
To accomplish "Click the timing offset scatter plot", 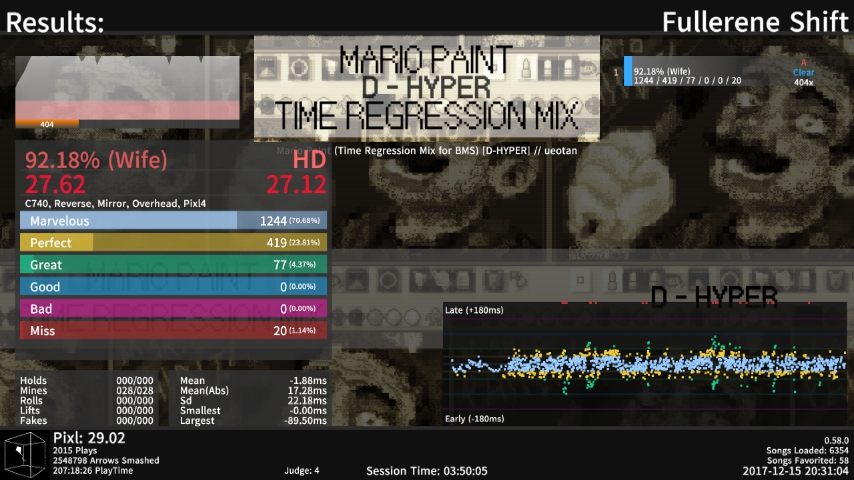I will pyautogui.click(x=645, y=367).
